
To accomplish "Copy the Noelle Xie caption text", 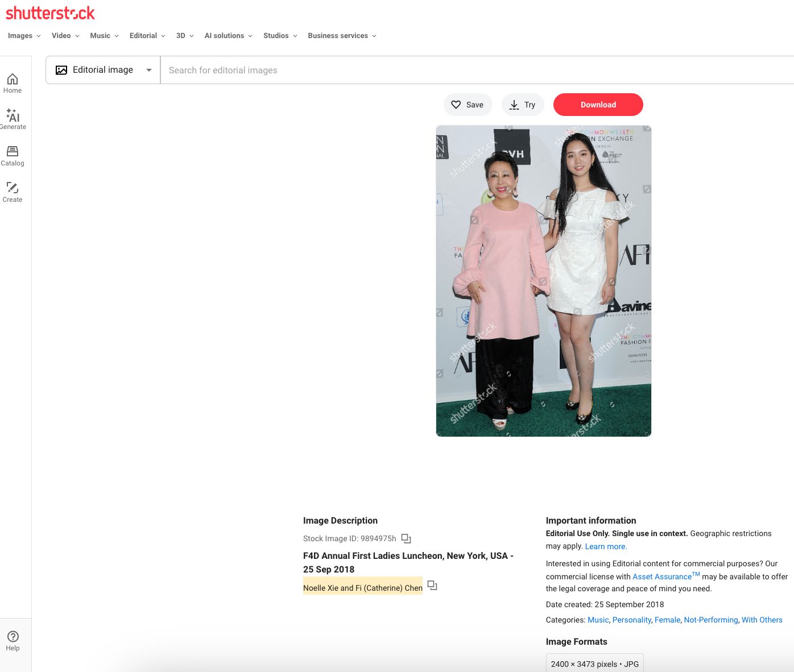I will point(432,586).
